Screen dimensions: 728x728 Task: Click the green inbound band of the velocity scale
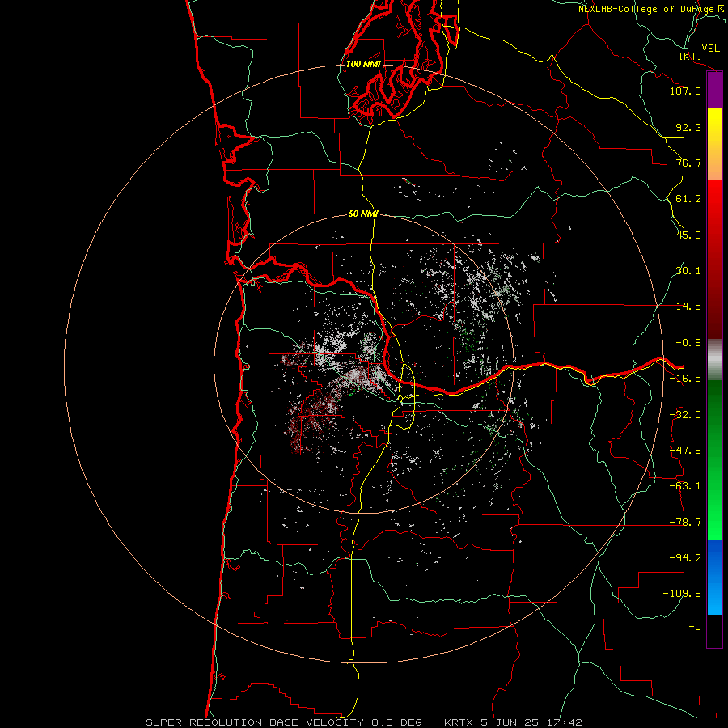click(x=714, y=459)
